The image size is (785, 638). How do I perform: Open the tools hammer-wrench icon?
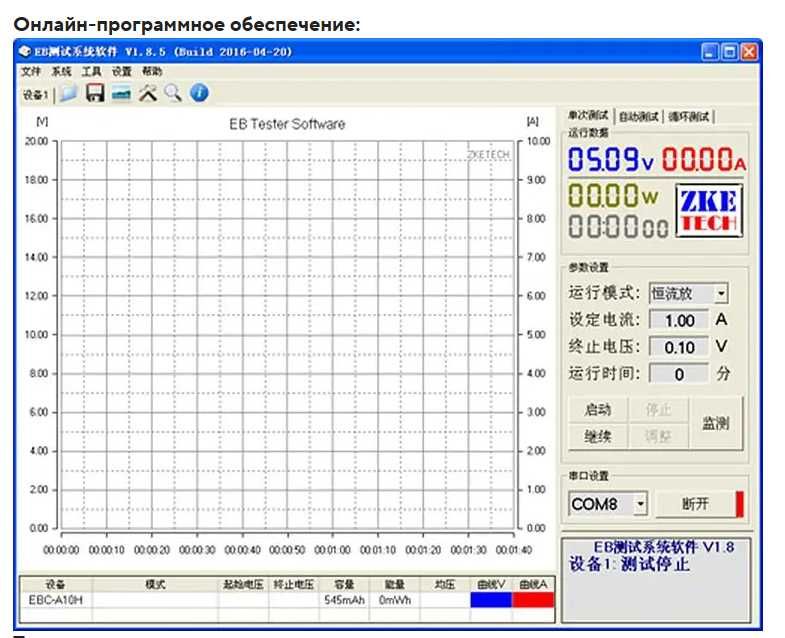pyautogui.click(x=148, y=93)
